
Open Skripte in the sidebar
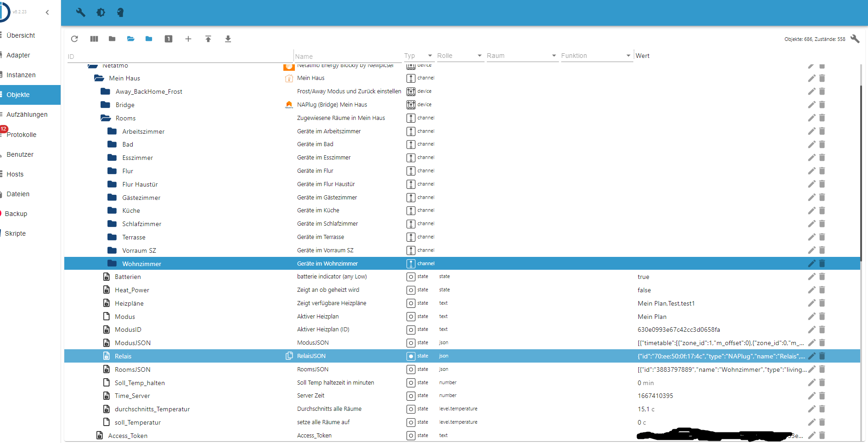(x=30, y=233)
